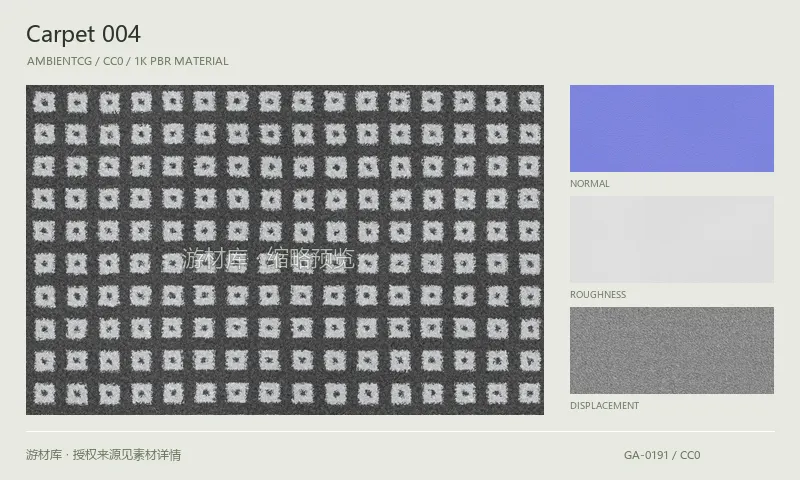Click the 'DISPLACEMENT' label
Screen dimensions: 800x480
[x=604, y=406]
